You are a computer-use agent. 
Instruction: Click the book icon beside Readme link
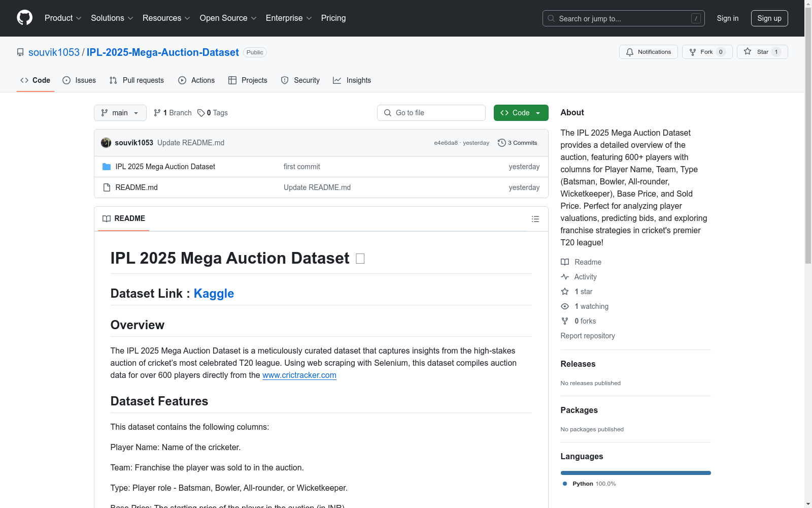tap(565, 262)
